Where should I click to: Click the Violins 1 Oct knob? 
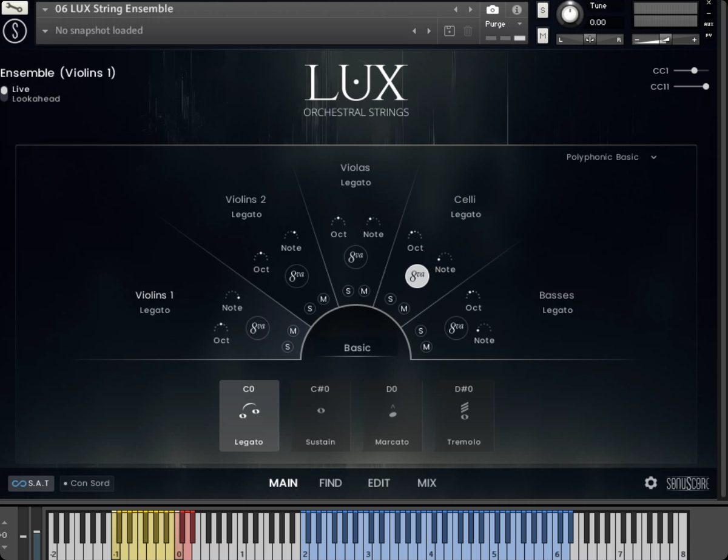coord(221,329)
